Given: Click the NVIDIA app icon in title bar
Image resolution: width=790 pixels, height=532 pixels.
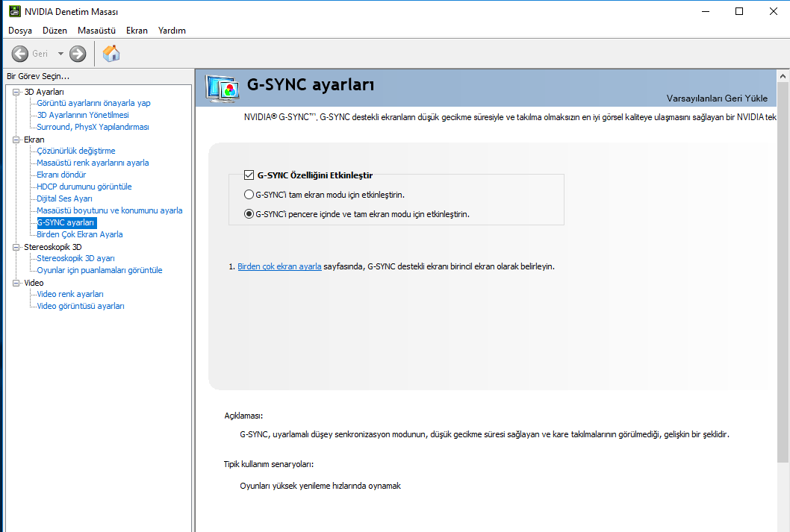Looking at the screenshot, I should [15, 11].
